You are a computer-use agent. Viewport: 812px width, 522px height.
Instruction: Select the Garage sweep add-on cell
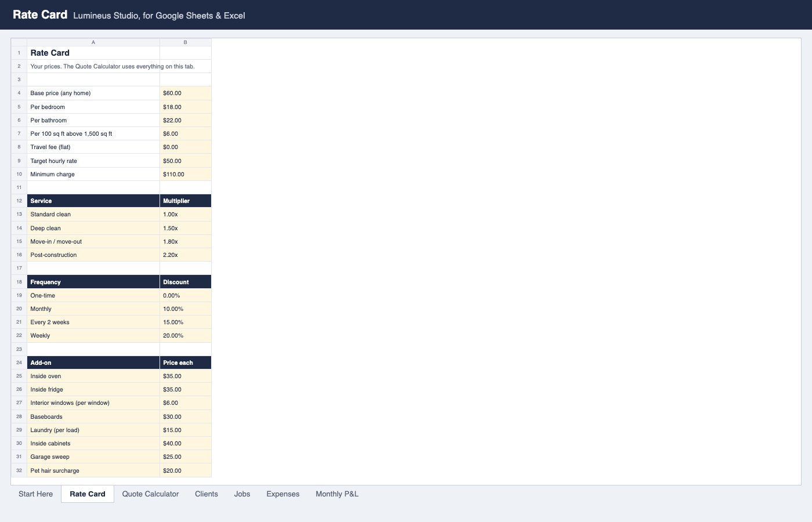tap(93, 456)
